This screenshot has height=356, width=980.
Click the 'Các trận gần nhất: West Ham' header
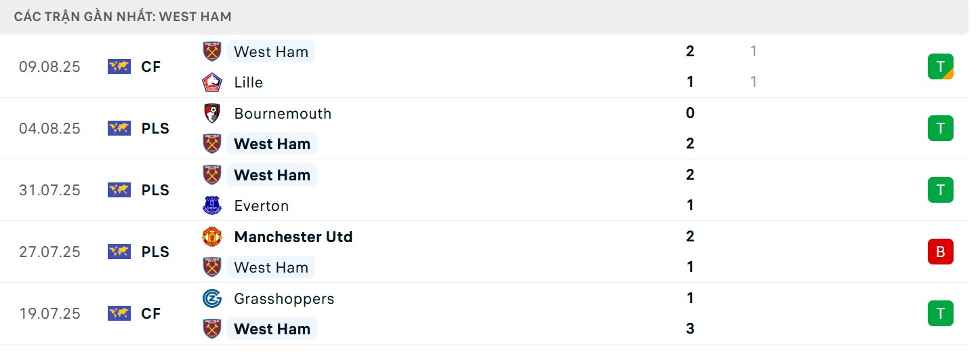[123, 16]
